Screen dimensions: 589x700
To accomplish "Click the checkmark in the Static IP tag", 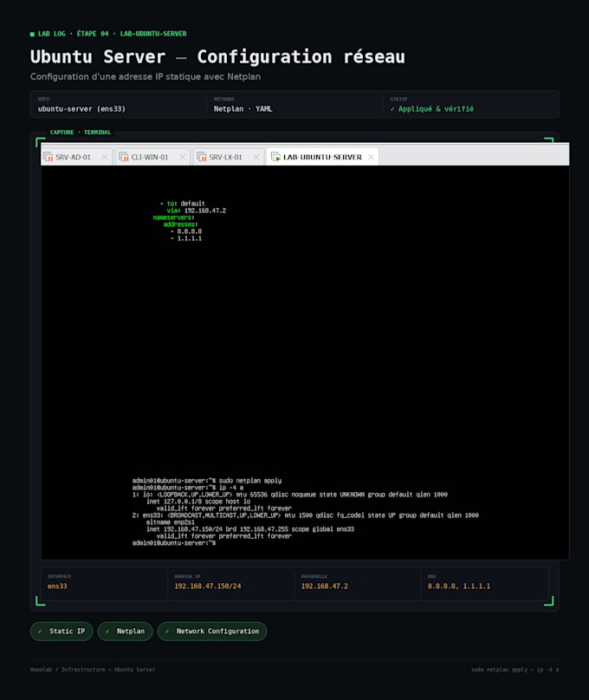I will pyautogui.click(x=40, y=632).
